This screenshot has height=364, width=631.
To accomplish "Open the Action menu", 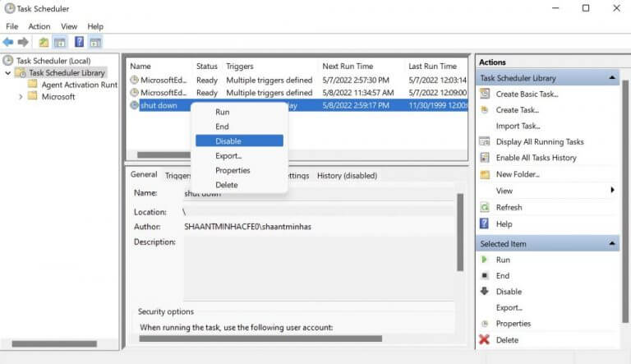I will pos(39,26).
